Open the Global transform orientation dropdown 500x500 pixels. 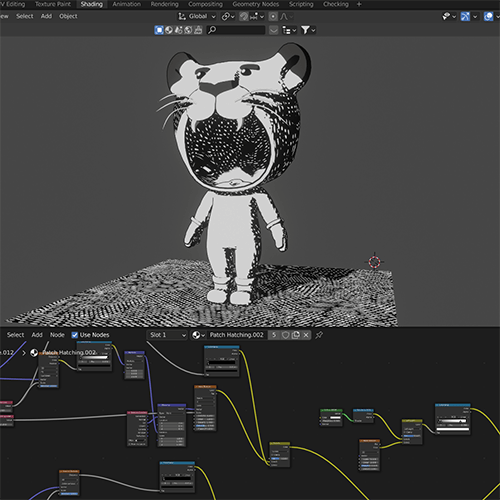197,16
